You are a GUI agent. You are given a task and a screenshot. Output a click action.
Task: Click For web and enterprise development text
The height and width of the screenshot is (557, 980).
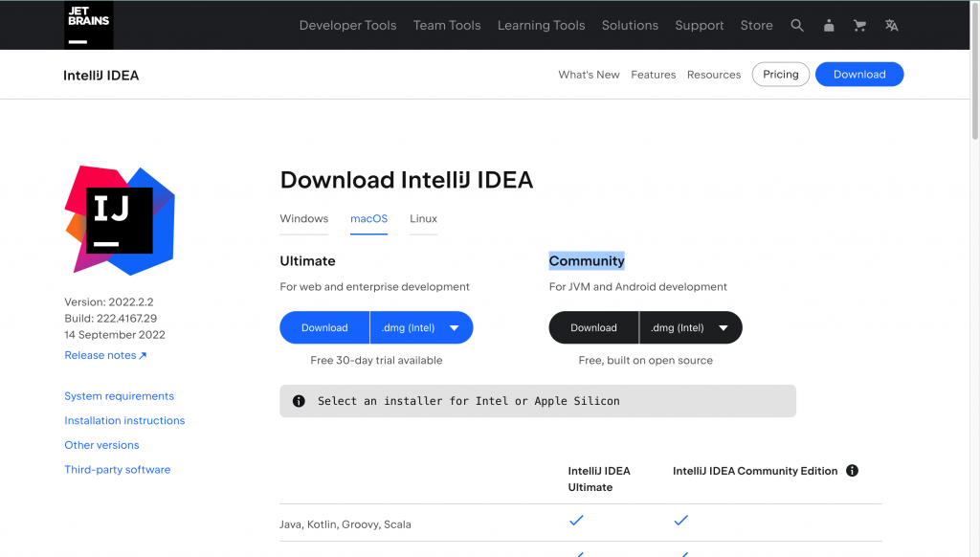(x=374, y=286)
